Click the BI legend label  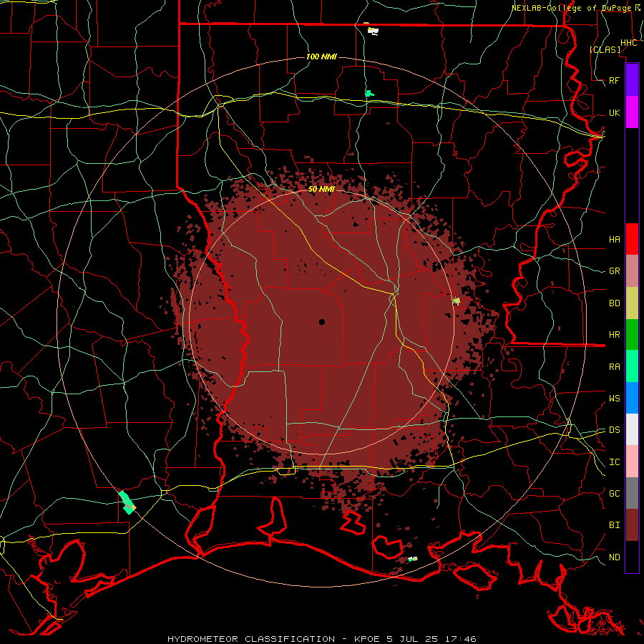[x=615, y=525]
